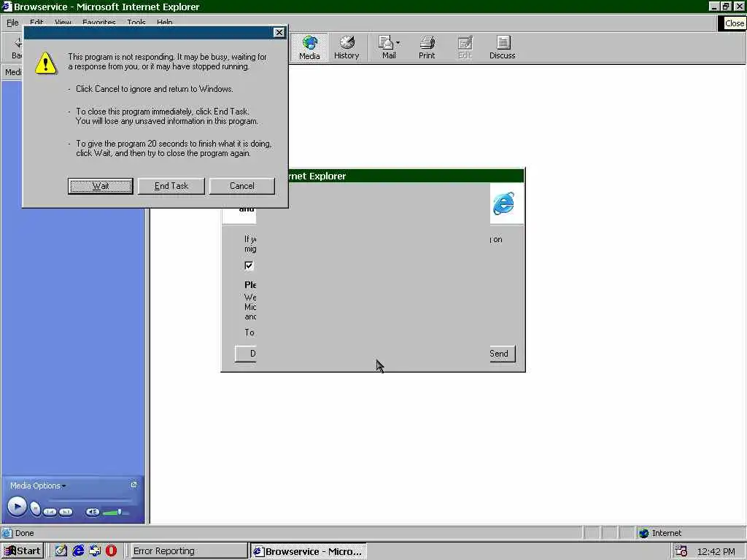
Task: Click the Back toolbar button
Action: click(x=18, y=47)
